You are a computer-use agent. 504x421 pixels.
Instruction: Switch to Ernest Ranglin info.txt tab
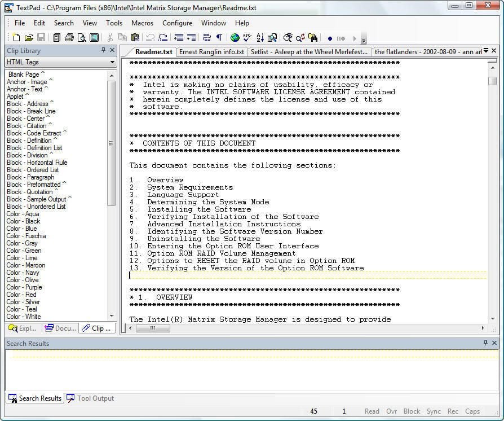click(211, 52)
